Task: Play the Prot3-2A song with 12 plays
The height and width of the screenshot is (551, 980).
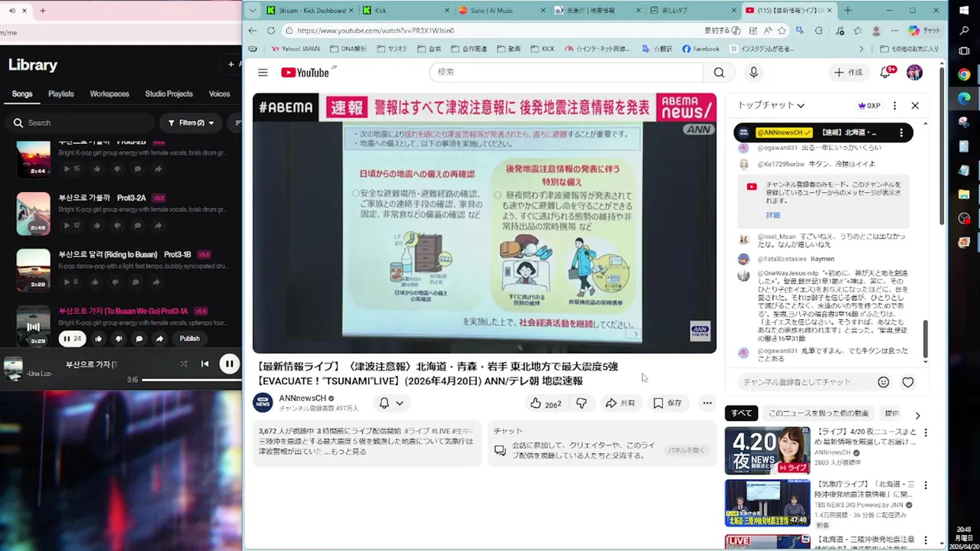Action: pos(72,225)
